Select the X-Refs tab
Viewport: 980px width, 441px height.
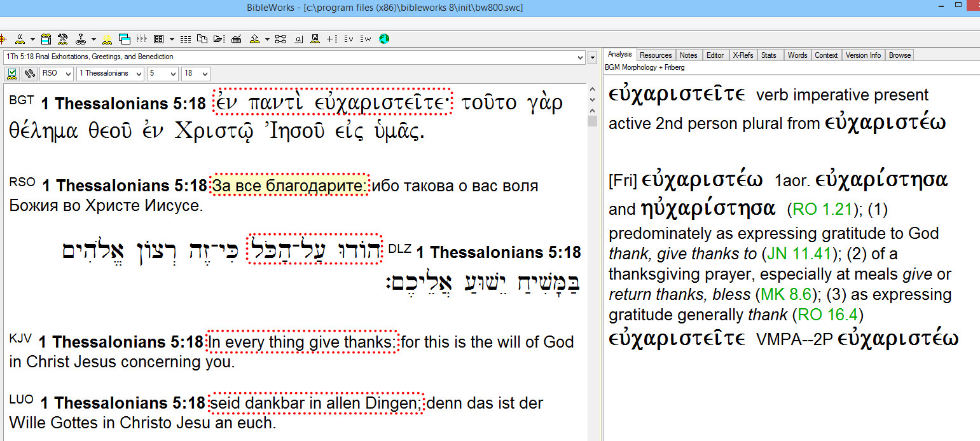coord(743,55)
